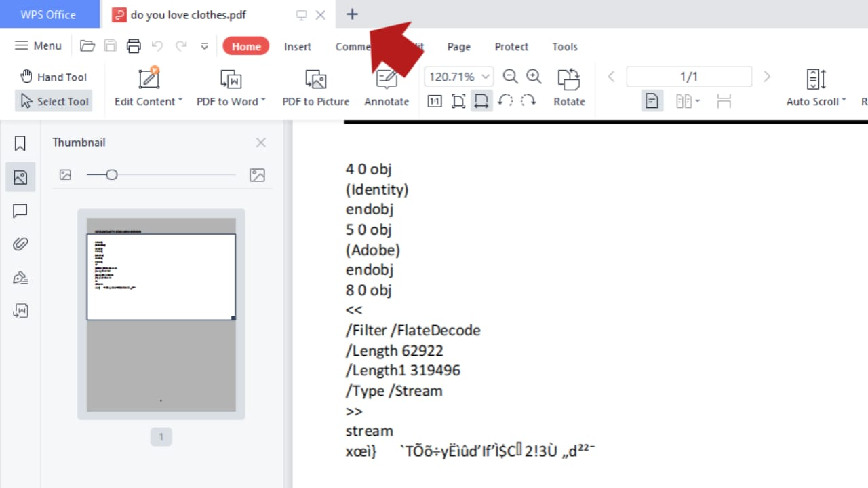Switch to the Insert tab

298,46
